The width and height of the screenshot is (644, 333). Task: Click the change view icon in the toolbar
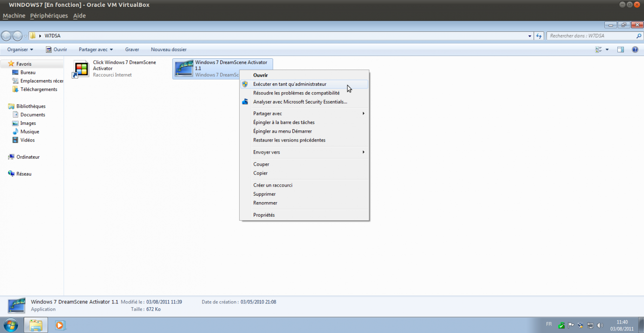(598, 50)
